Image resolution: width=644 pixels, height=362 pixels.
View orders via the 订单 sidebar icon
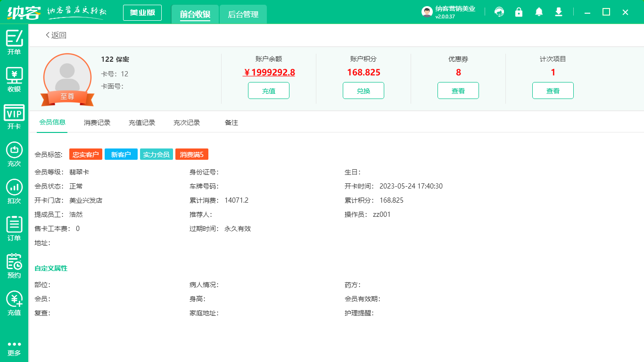tap(14, 229)
